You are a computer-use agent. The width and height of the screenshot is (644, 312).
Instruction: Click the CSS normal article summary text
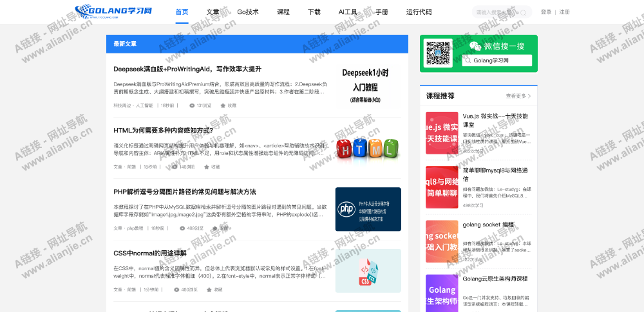(220, 273)
